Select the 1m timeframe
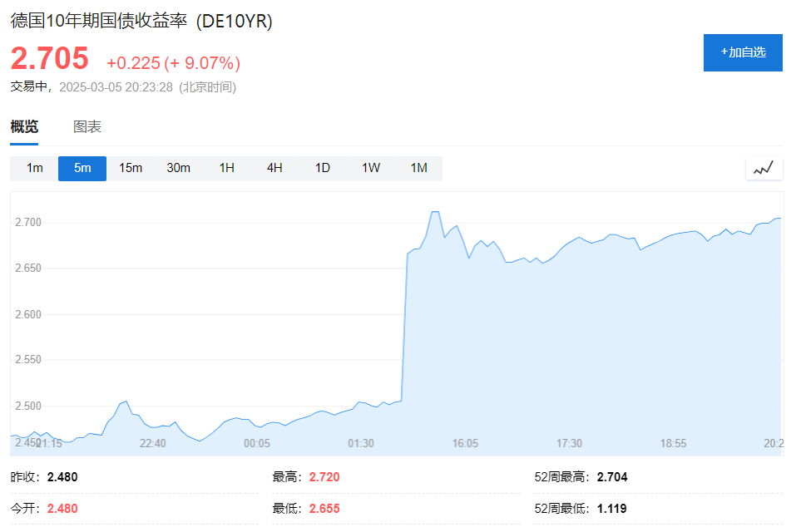Viewport: 796px width, 532px height. click(33, 167)
